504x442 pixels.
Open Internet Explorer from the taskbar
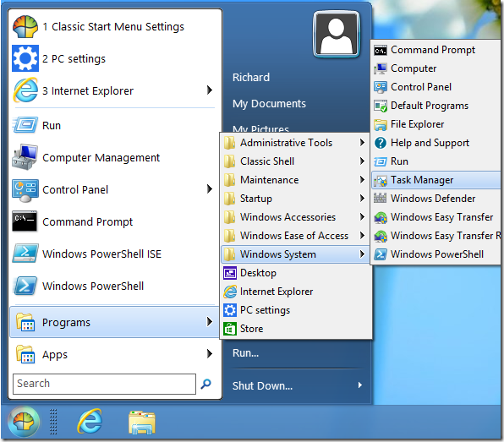[90, 422]
